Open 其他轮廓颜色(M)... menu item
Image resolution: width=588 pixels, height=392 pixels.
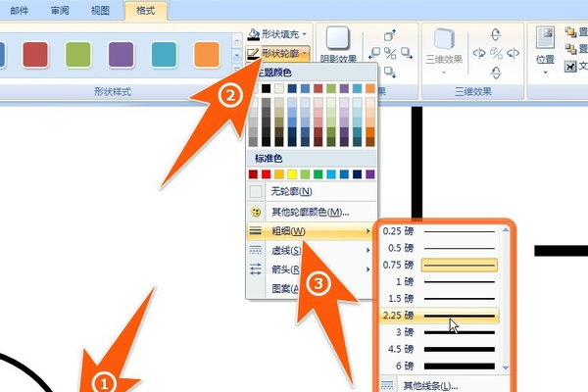pos(312,212)
